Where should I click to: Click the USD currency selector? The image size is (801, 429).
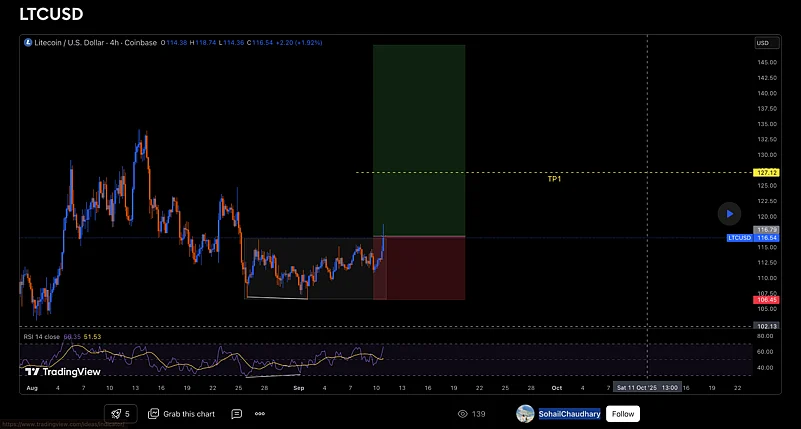(767, 43)
